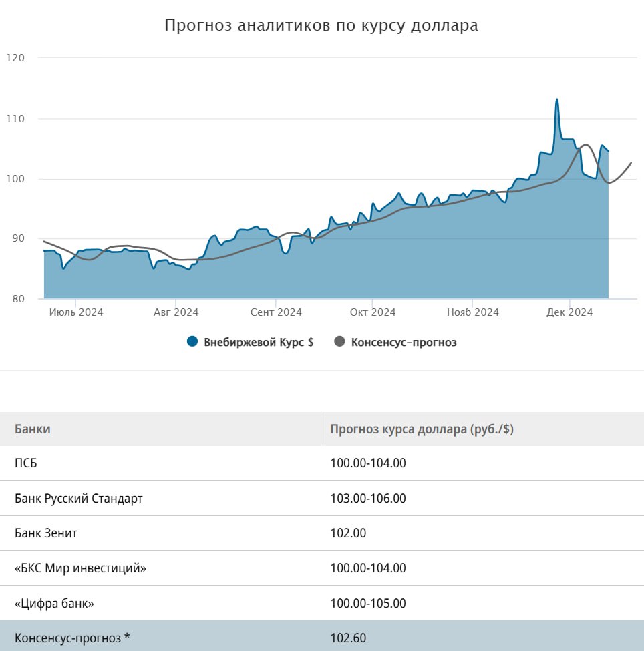This screenshot has width=644, height=651.
Task: Click the 102.60 consensus forecast value
Action: click(348, 638)
